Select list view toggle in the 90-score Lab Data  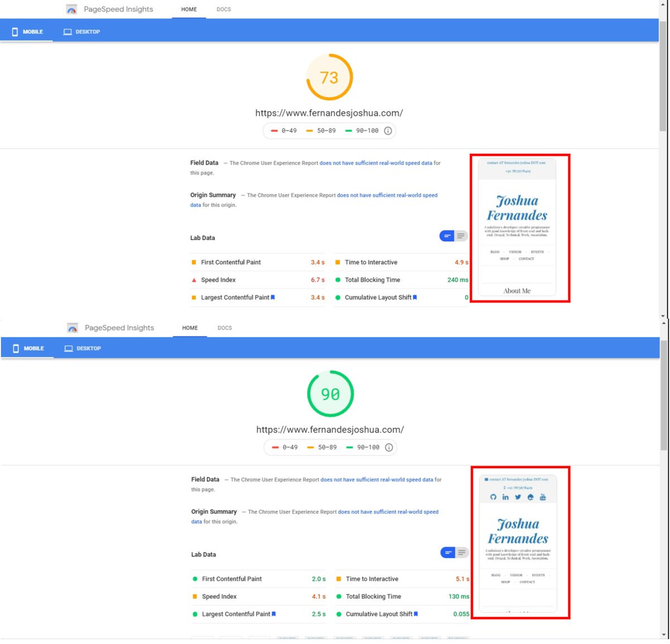coord(462,552)
